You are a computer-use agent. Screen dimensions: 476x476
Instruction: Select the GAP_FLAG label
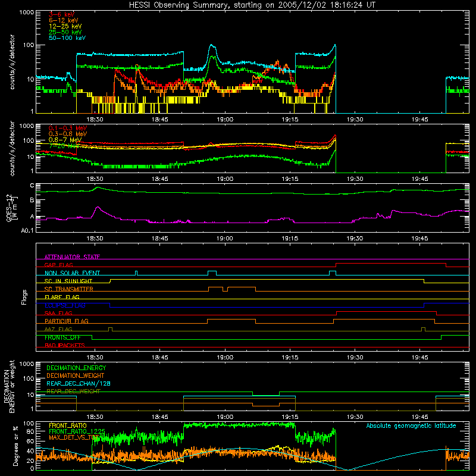[x=58, y=265]
